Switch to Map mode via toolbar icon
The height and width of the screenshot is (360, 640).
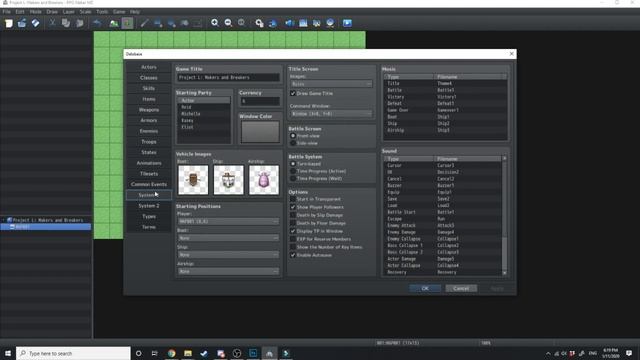coord(114,23)
